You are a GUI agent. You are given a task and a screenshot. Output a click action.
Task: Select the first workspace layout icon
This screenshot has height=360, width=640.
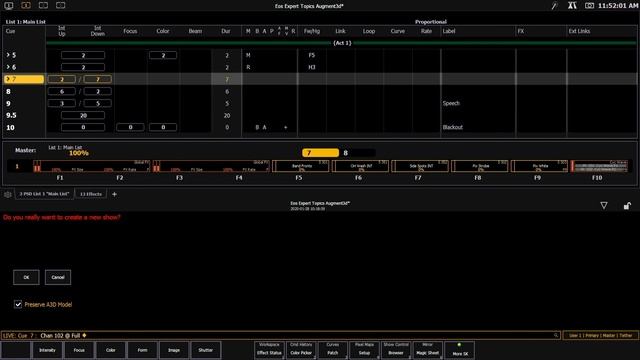point(9,6)
